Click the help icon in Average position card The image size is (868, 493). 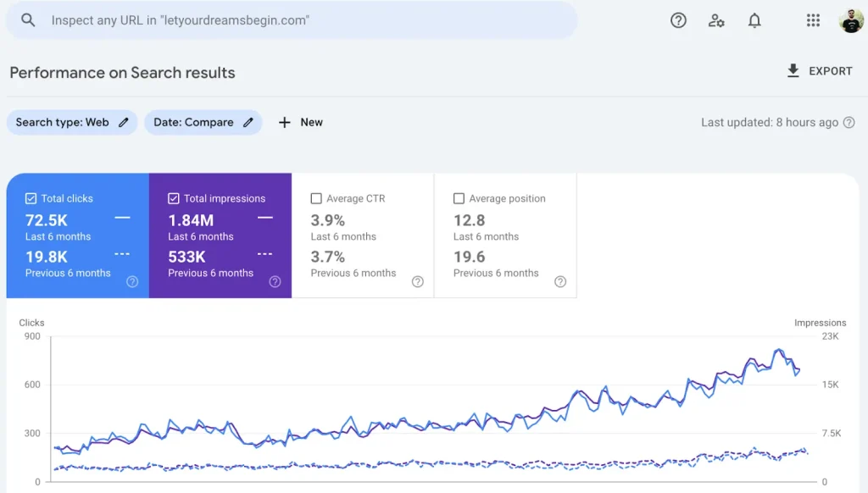[x=559, y=282]
